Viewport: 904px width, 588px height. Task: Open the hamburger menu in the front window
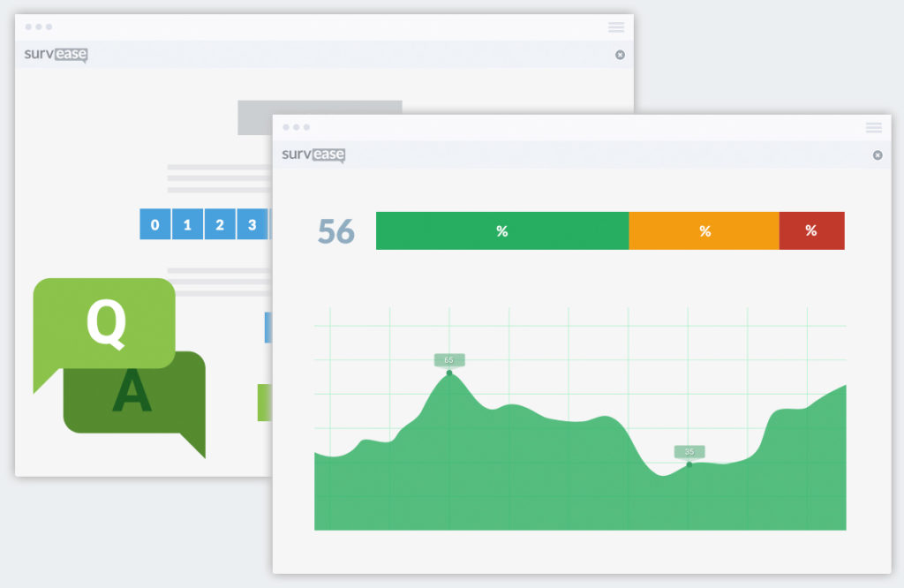(x=873, y=127)
